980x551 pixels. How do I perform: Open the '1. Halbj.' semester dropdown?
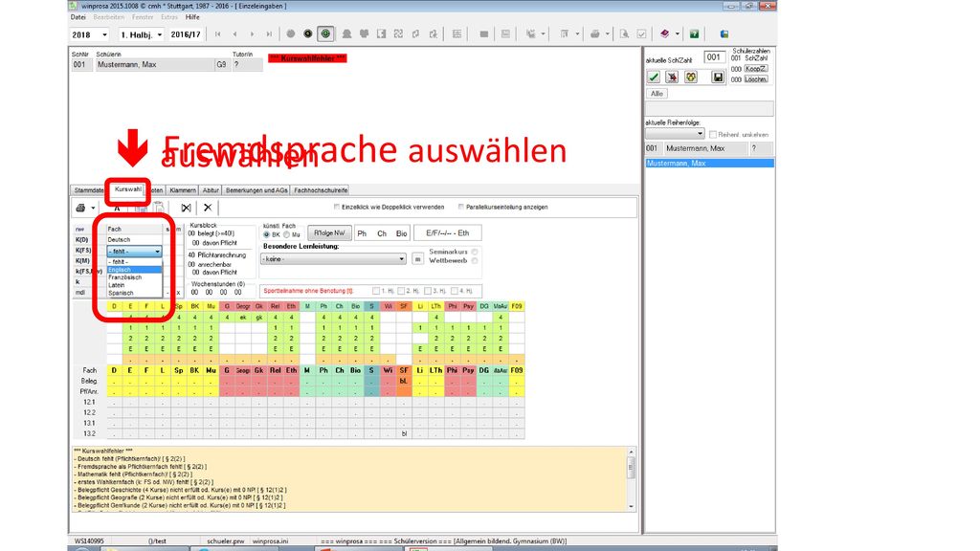coord(160,35)
